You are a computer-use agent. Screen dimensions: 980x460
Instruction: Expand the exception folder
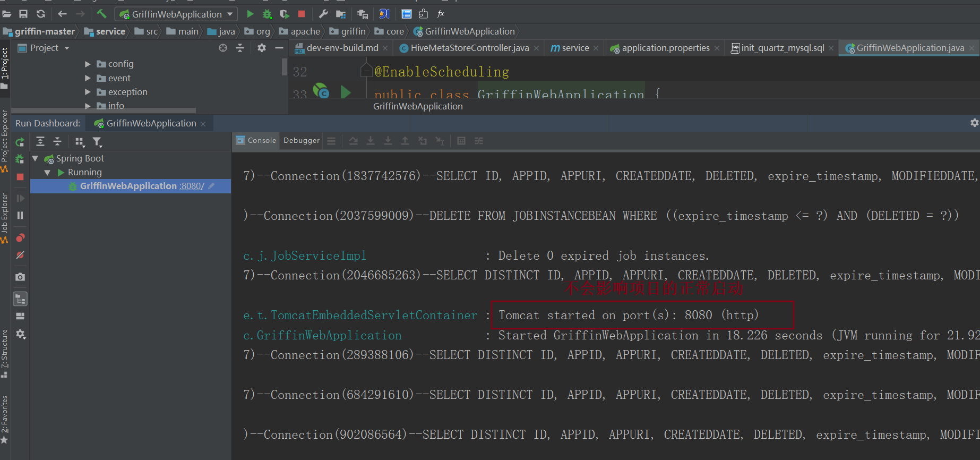88,92
